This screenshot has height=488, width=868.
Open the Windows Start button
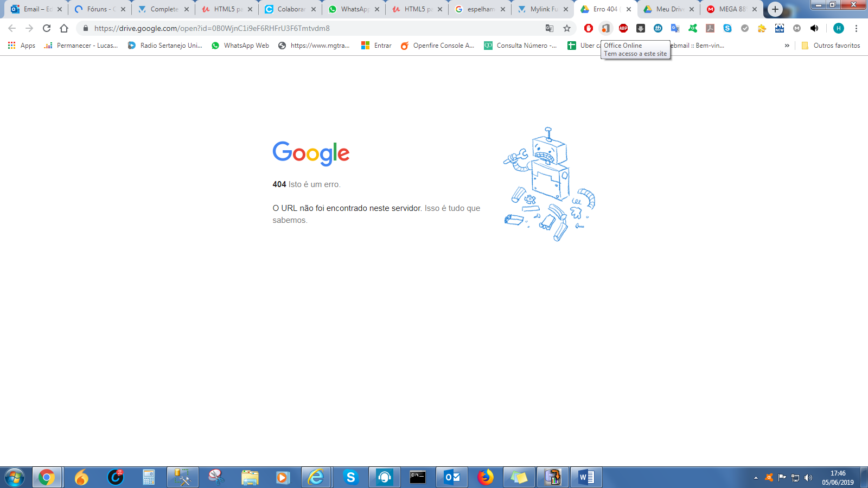15,477
